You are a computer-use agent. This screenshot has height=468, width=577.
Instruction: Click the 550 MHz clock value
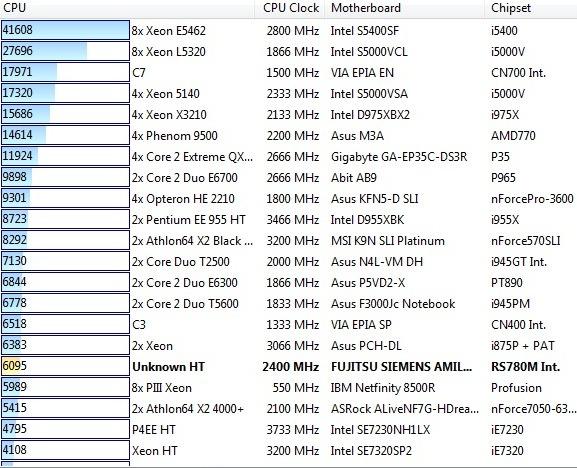[296, 387]
